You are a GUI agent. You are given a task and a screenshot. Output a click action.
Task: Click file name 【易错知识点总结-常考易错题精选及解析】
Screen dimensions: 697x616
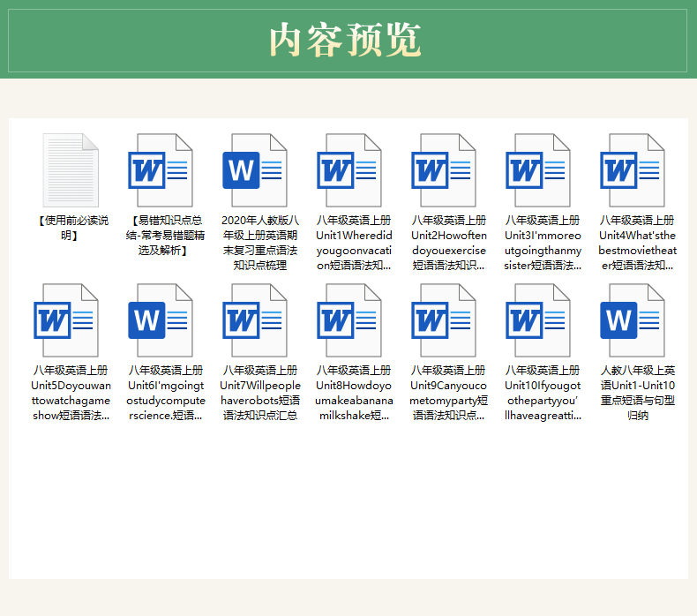[165, 236]
